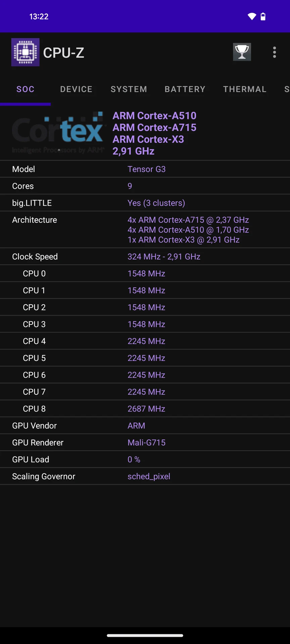
Task: Tap the home gesture navigation pill
Action: 145,635
